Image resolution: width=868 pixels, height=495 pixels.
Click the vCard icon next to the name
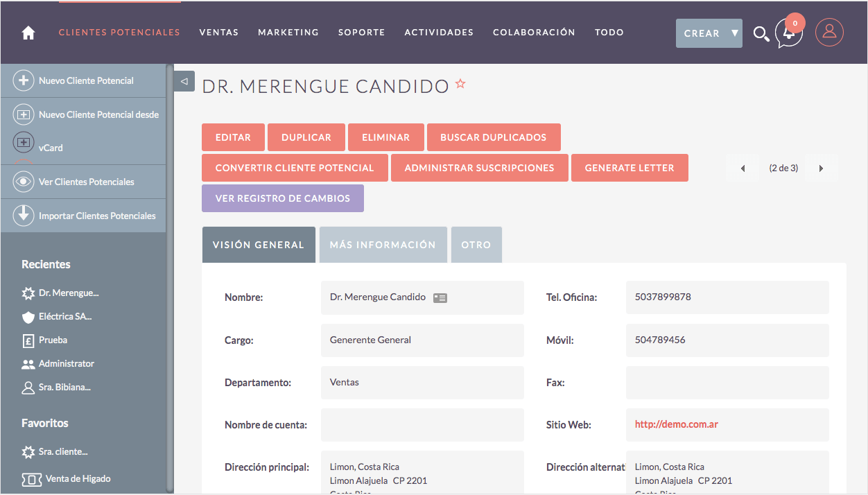(440, 297)
